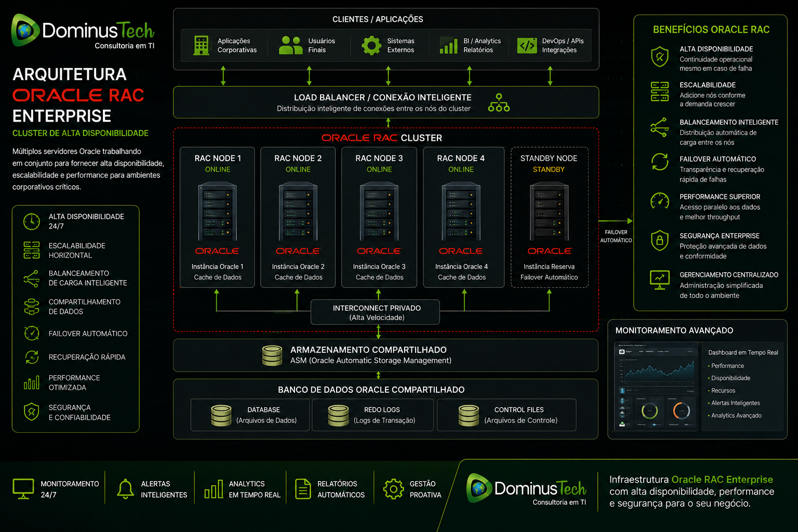
Task: Click the Analytics em Tempo Real bars icon
Action: (x=214, y=489)
